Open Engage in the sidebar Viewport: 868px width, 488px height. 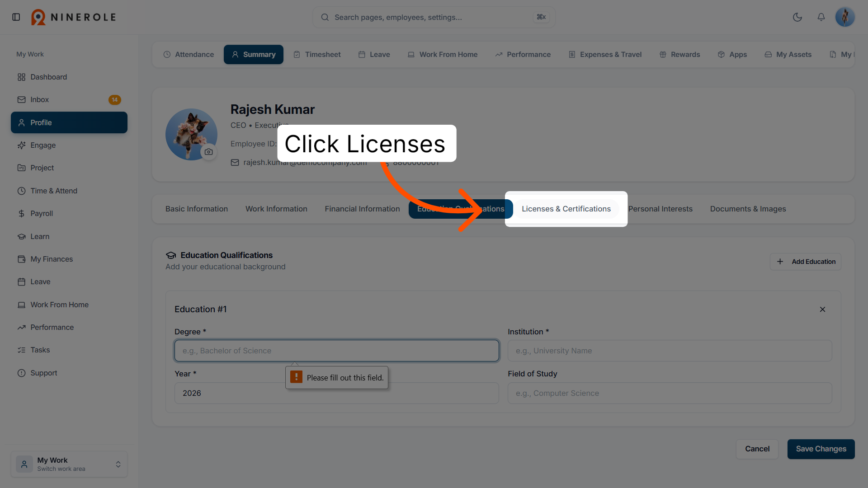[x=69, y=145]
